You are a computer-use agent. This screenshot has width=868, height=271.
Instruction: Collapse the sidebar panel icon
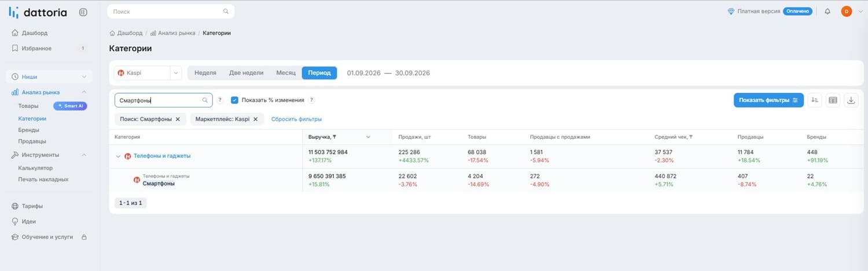coord(83,12)
